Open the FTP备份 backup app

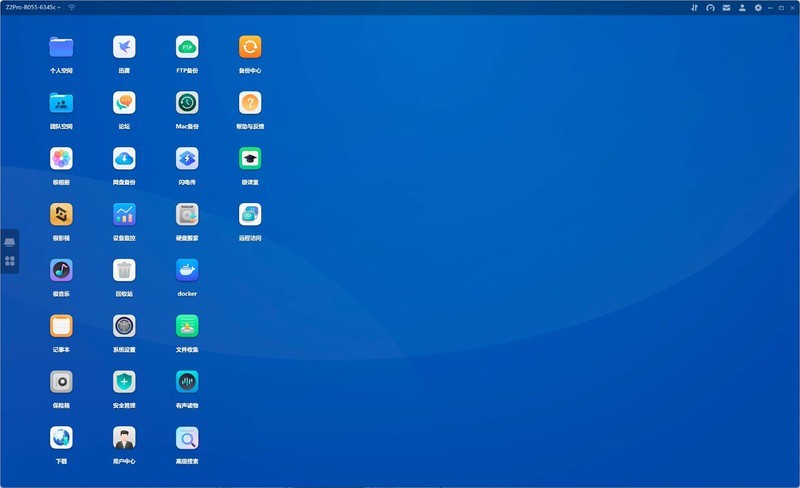pos(187,47)
